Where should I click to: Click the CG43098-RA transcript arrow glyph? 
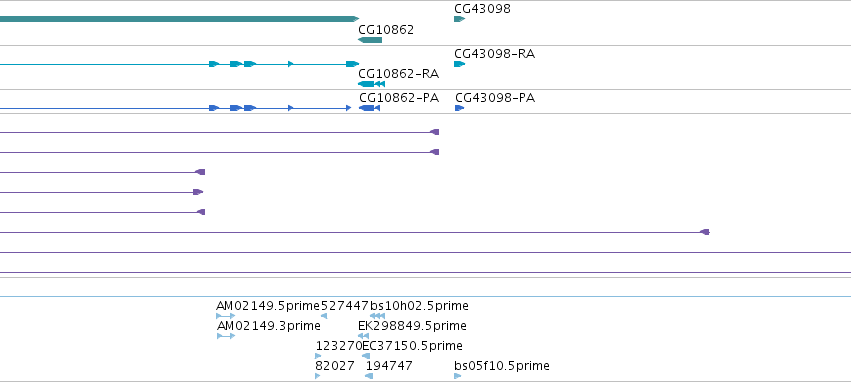[459, 64]
